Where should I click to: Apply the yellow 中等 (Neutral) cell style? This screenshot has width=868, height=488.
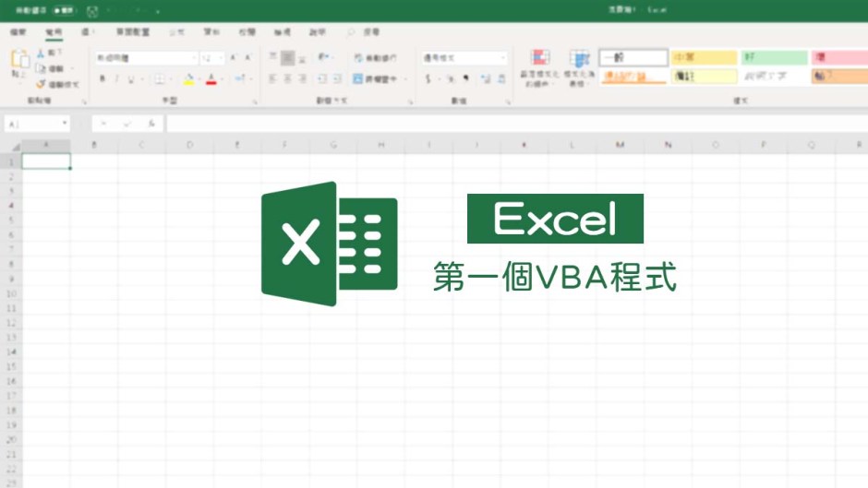pyautogui.click(x=704, y=58)
